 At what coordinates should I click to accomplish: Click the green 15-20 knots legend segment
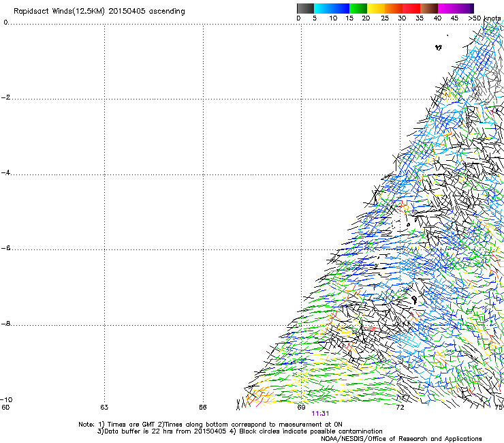358,8
